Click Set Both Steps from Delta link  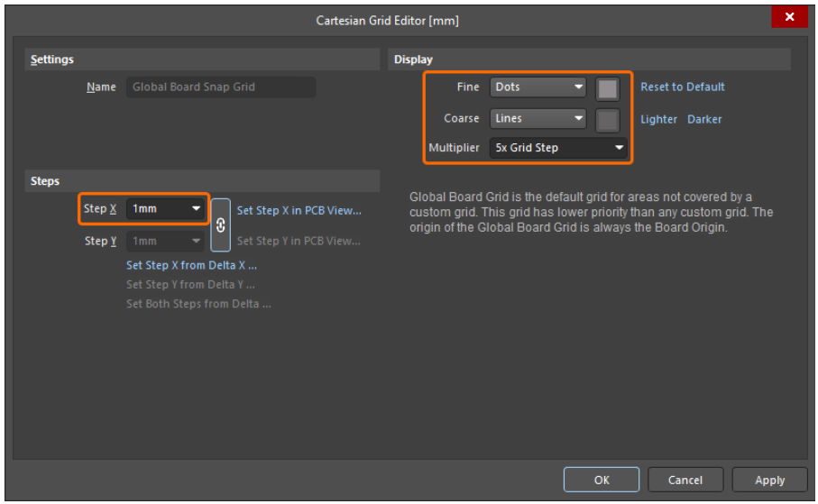point(198,304)
